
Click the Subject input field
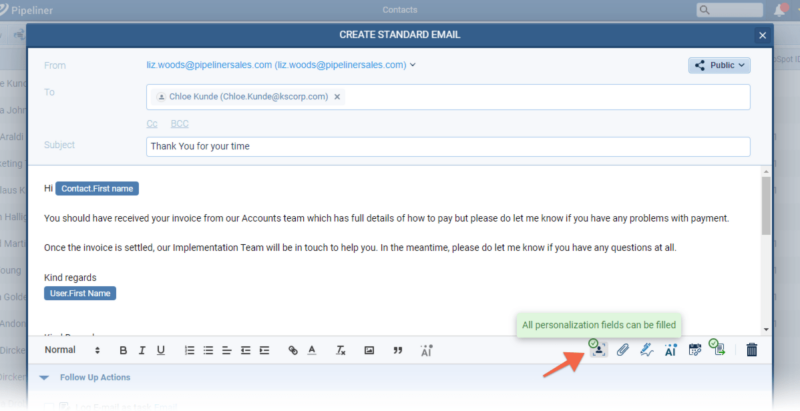[x=447, y=146]
